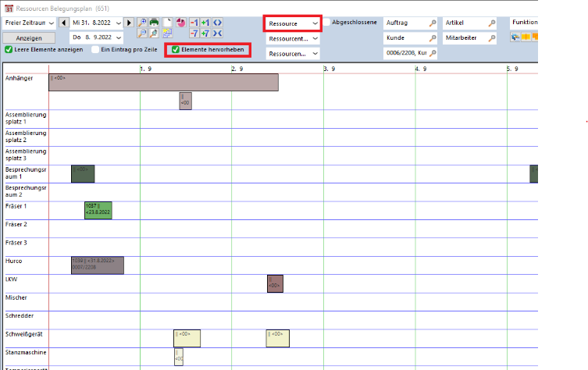This screenshot has height=370, width=588.
Task: Tick the Abgeschlossene checkbox
Action: 326,23
